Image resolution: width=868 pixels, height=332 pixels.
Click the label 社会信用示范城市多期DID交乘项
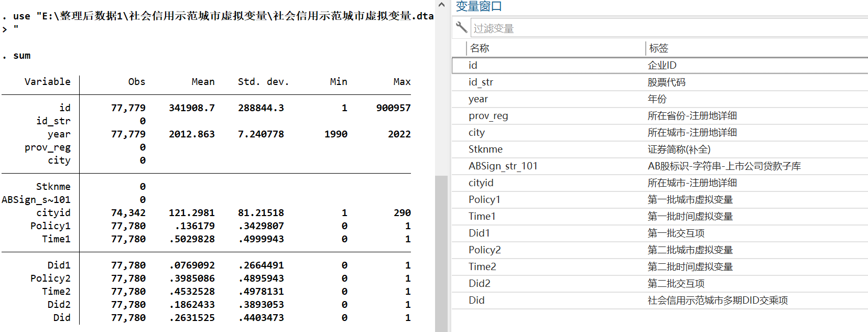click(x=718, y=300)
